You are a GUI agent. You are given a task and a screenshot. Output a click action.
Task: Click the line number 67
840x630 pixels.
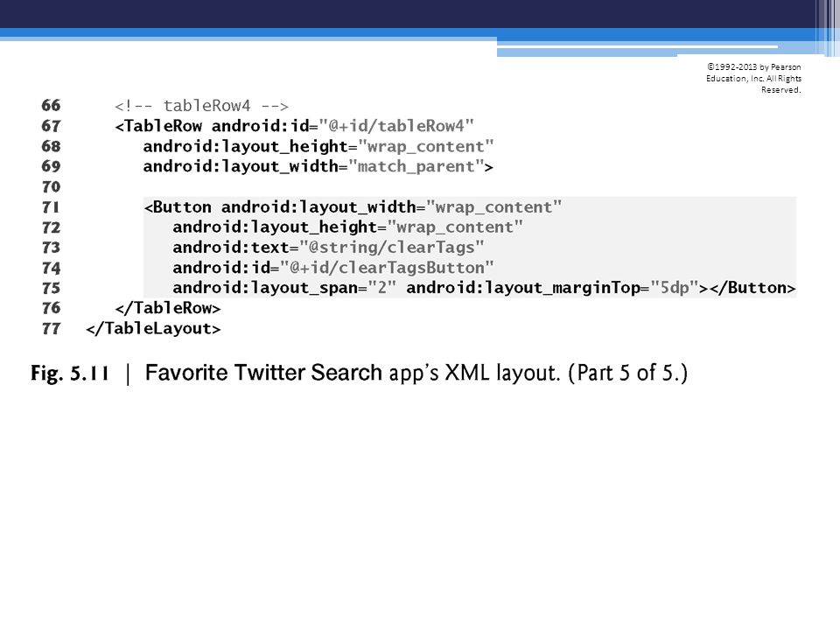tap(51, 125)
